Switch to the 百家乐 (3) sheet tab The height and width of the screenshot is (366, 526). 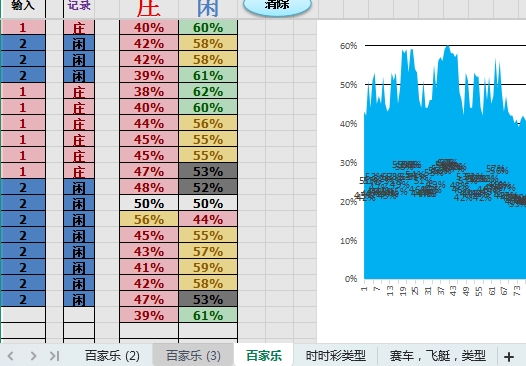tap(193, 356)
